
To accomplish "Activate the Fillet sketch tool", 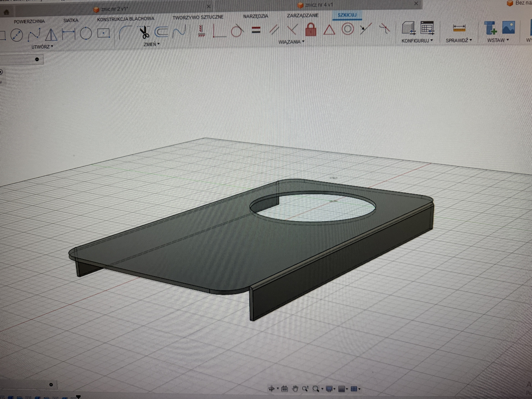I will [125, 33].
